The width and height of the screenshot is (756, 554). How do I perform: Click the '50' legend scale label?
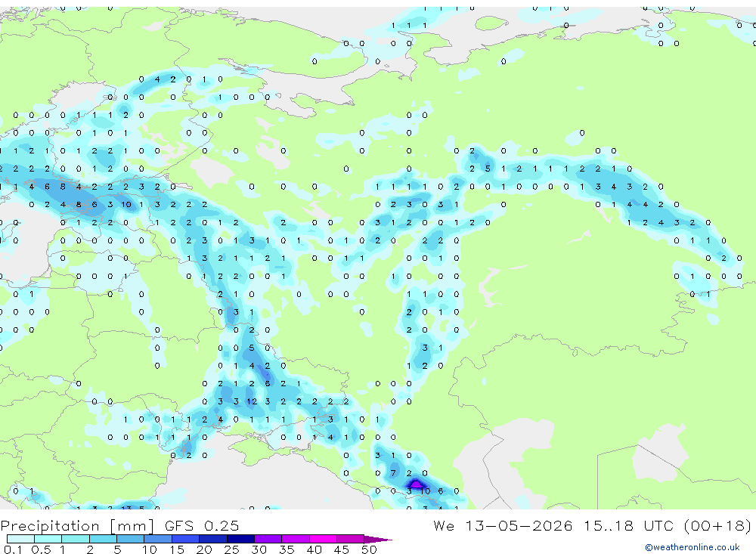point(369,549)
